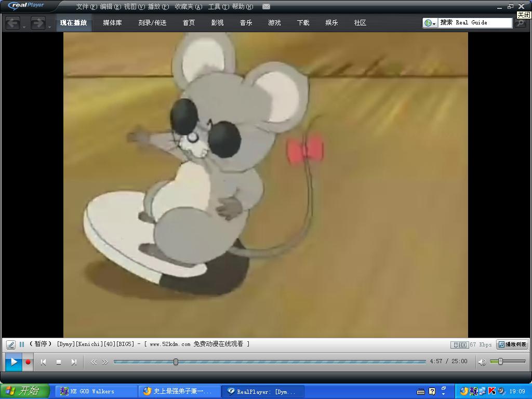Open the search provider globe dropdown
The height and width of the screenshot is (399, 532).
pyautogui.click(x=430, y=23)
